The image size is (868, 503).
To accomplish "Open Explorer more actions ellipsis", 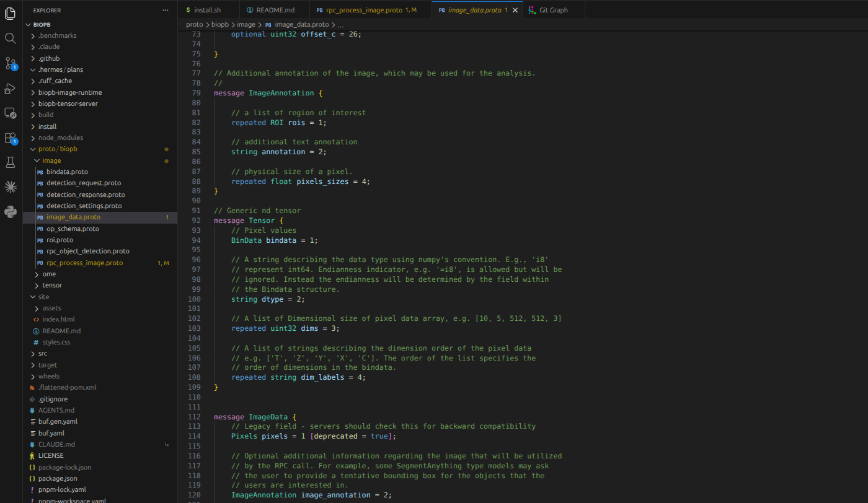I will [x=165, y=11].
